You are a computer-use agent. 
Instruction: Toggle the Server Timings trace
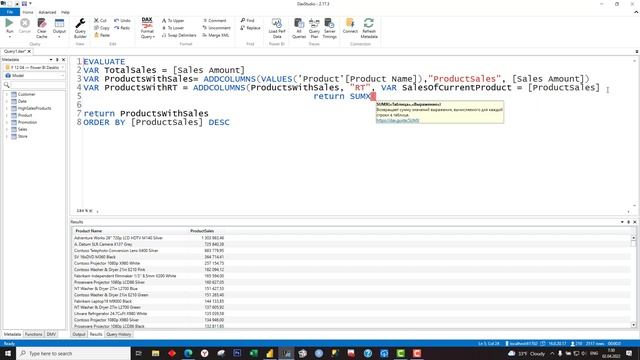coord(329,28)
